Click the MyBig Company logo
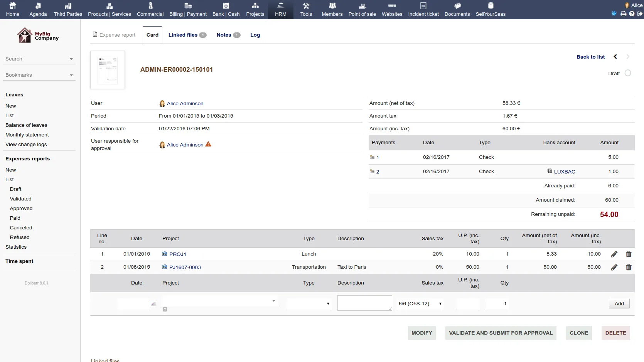The image size is (644, 362). (x=38, y=35)
